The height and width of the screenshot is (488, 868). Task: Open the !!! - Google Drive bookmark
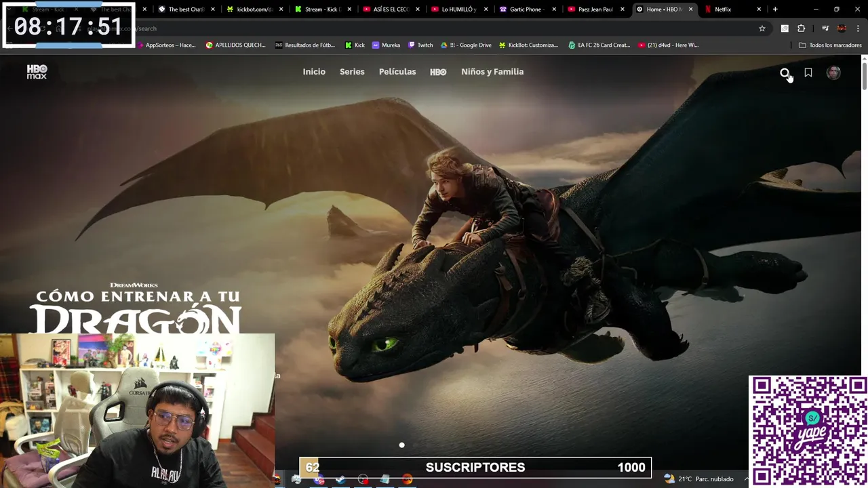pos(466,45)
